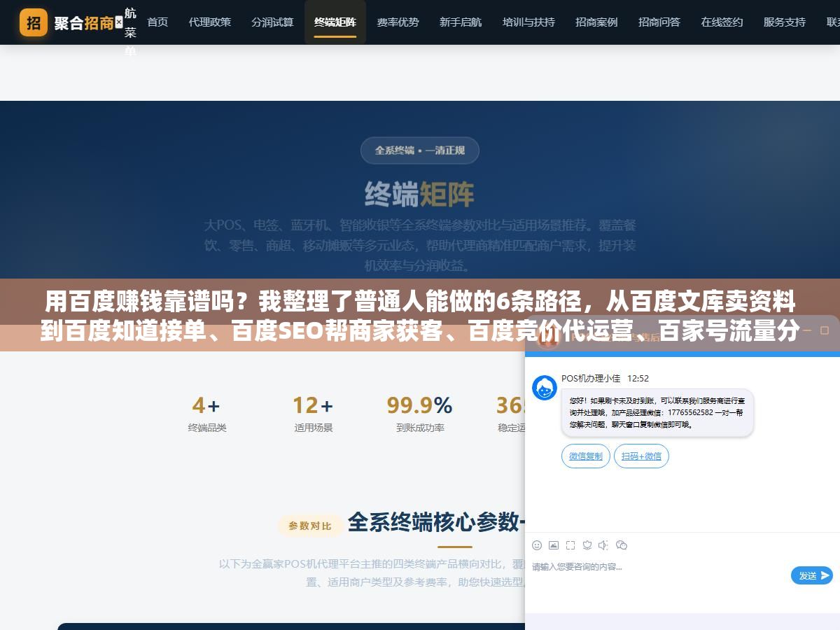Click the send image icon in chat

(x=554, y=545)
